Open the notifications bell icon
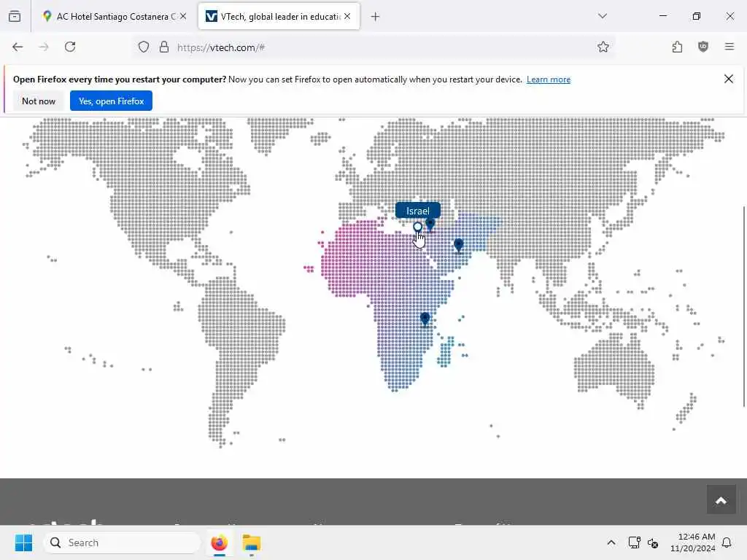 (727, 542)
